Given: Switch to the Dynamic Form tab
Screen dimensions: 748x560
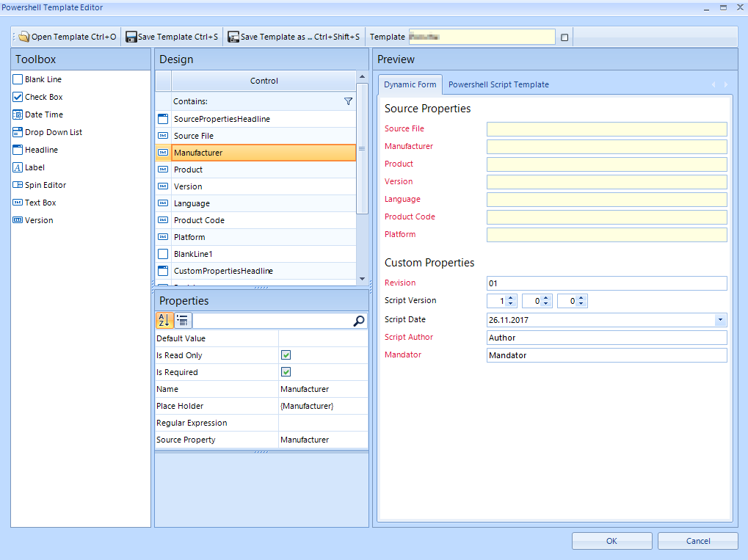Looking at the screenshot, I should click(410, 84).
